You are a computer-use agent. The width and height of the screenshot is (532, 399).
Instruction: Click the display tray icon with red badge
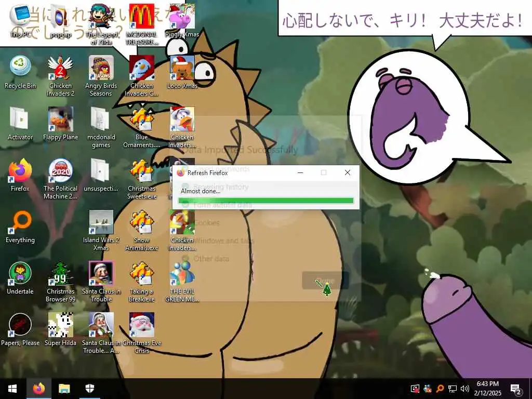415,389
